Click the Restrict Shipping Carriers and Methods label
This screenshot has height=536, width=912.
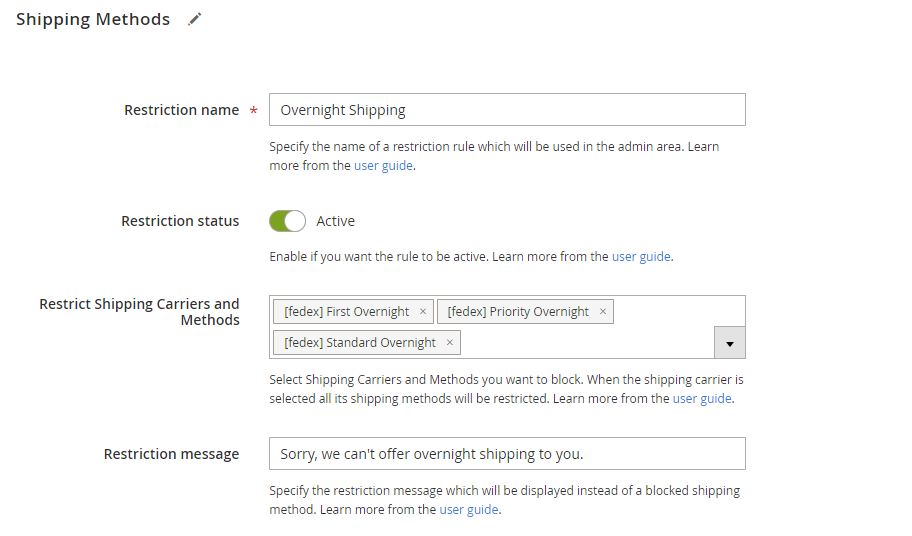(x=139, y=312)
